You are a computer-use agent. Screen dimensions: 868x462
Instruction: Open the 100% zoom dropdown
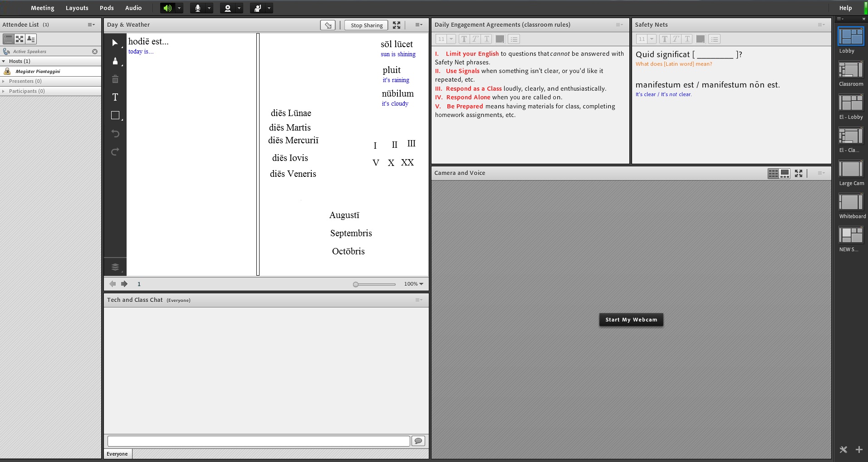414,284
